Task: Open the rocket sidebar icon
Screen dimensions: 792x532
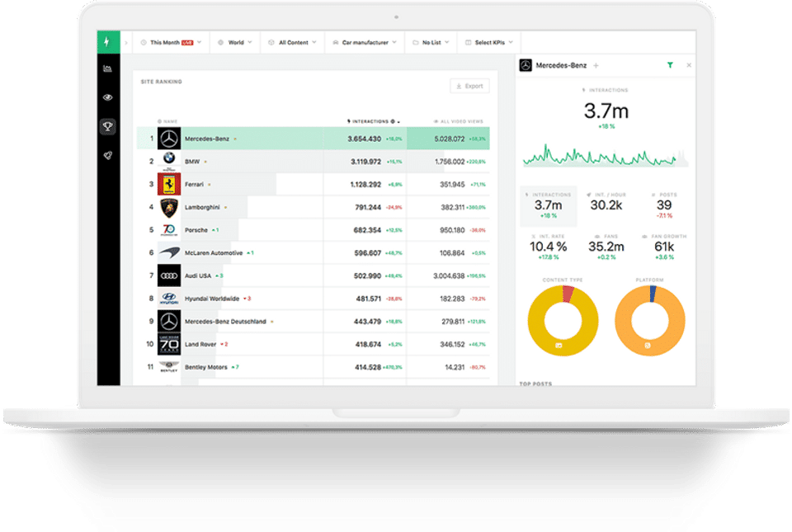Action: pos(107,155)
